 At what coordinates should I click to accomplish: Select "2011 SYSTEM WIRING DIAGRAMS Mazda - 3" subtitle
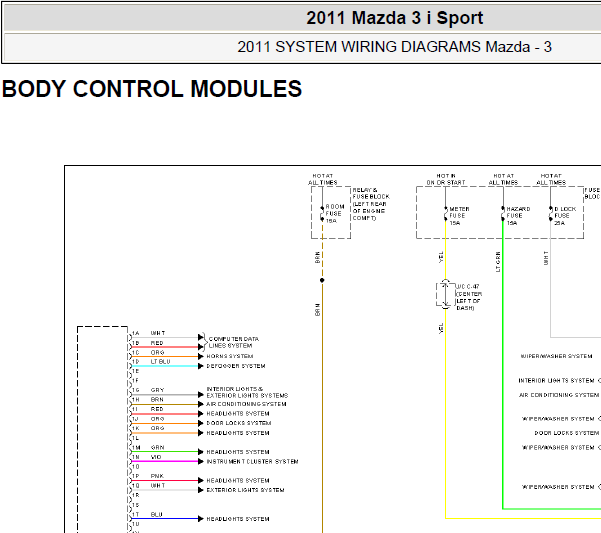point(394,47)
